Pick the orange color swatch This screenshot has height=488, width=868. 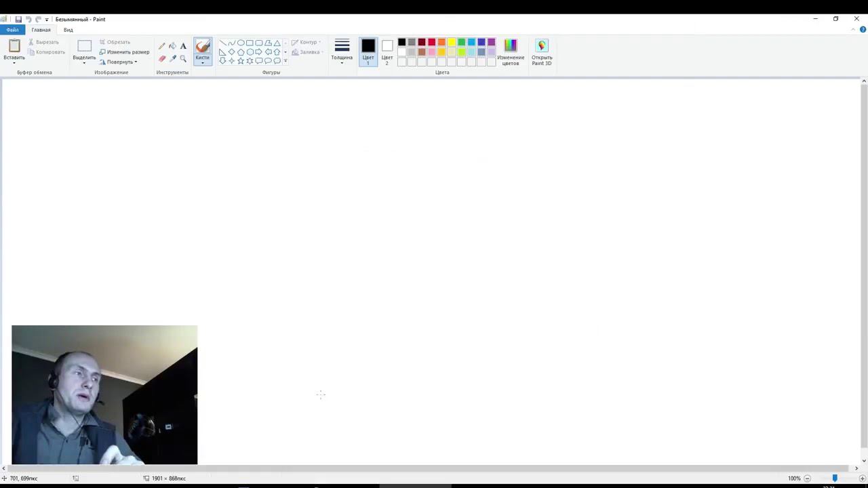[441, 42]
